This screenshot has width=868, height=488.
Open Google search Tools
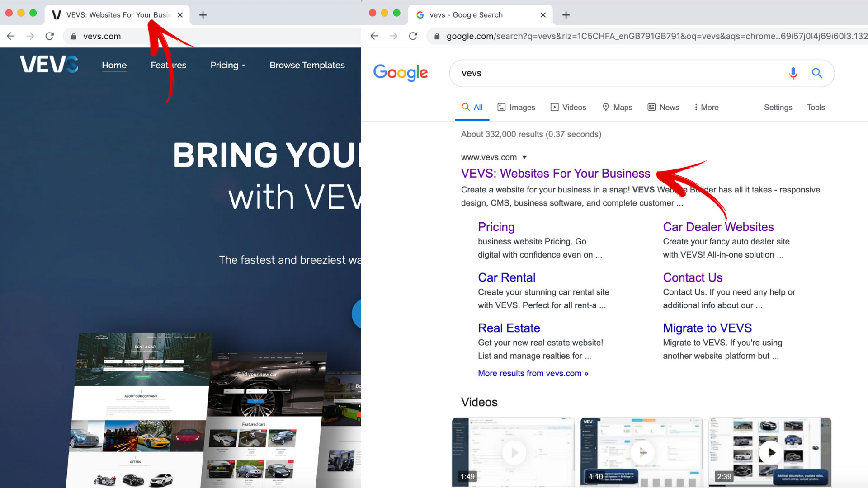pyautogui.click(x=816, y=107)
